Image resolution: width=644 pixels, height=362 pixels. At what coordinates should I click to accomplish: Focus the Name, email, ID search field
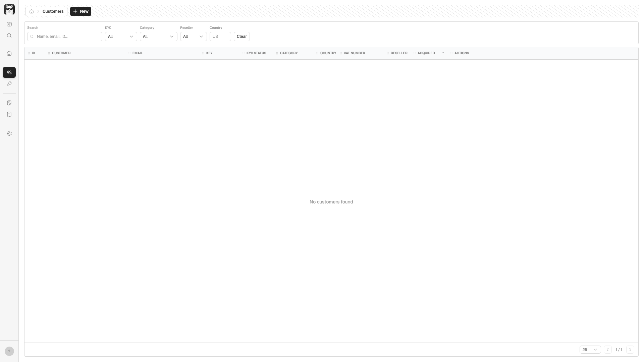pyautogui.click(x=67, y=37)
